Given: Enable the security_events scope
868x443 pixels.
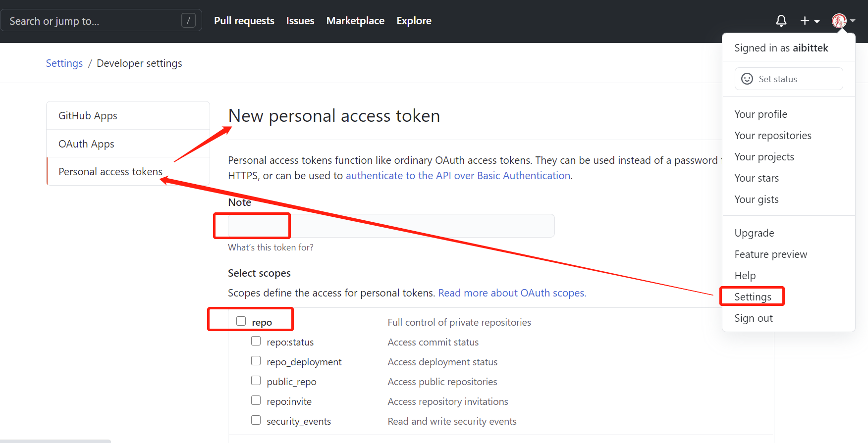Looking at the screenshot, I should (256, 420).
